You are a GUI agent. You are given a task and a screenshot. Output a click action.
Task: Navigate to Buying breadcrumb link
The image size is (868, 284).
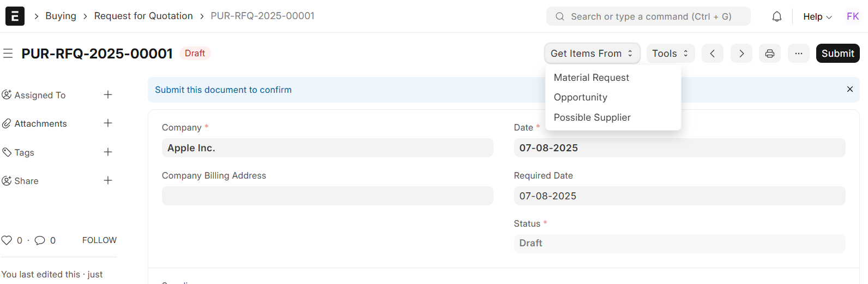(61, 16)
